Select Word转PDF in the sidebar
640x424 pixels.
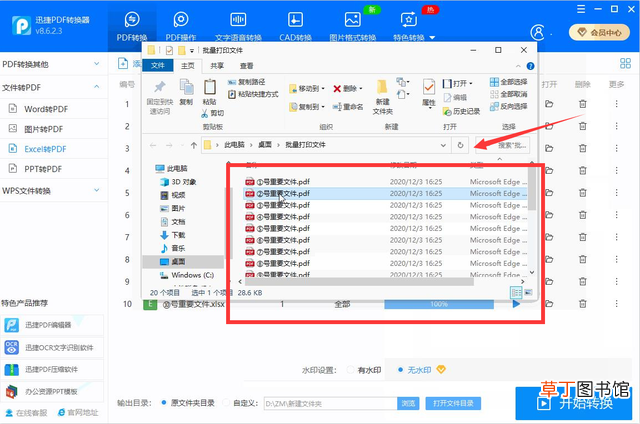tap(46, 109)
